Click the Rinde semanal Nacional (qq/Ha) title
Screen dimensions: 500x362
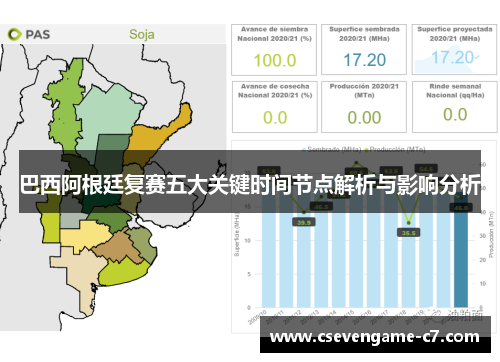point(455,91)
